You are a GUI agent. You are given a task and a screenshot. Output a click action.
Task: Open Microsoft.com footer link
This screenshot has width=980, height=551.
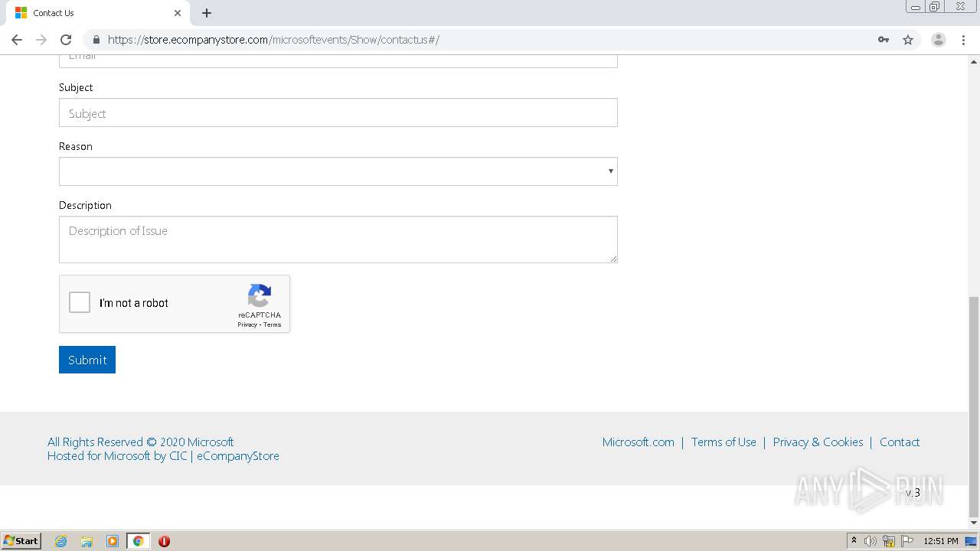pos(639,442)
